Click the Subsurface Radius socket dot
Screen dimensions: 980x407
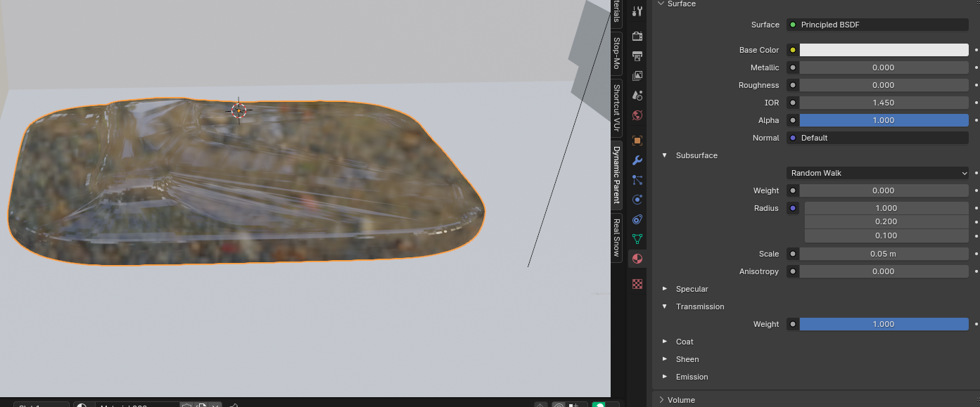tap(793, 208)
